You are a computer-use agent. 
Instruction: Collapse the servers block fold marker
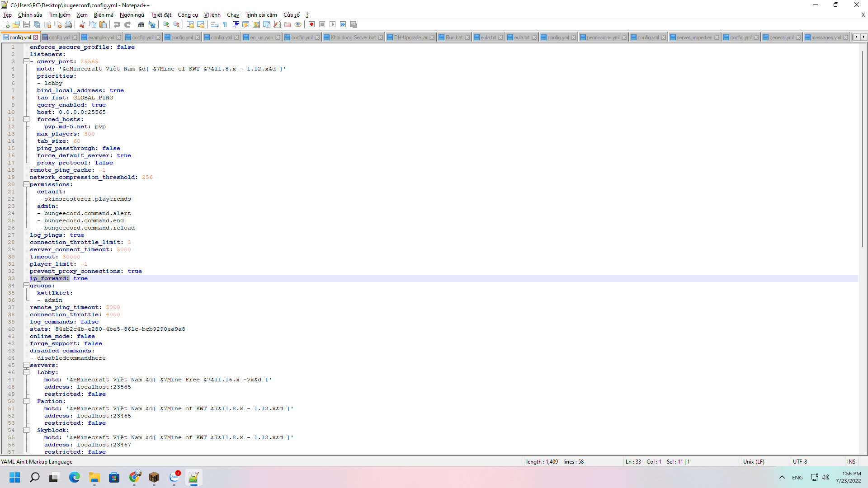click(26, 365)
